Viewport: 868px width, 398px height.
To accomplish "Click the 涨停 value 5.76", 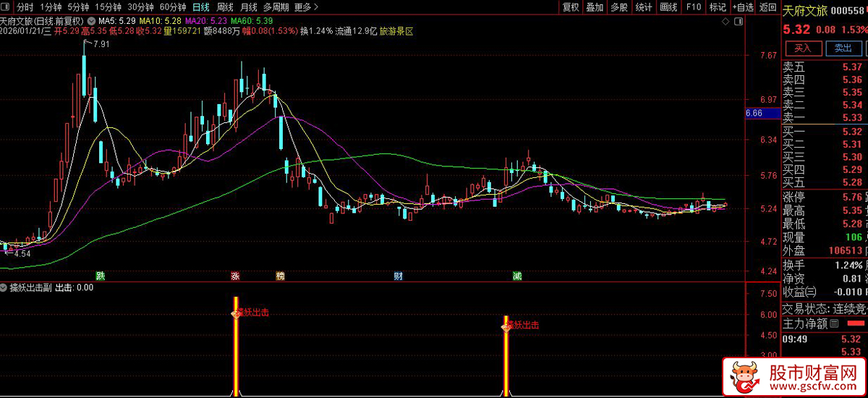I will [851, 197].
